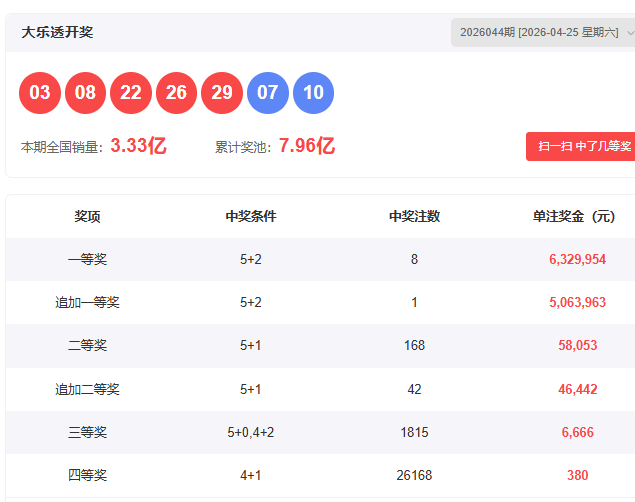This screenshot has width=635, height=502.
Task: Click red ball number 29
Action: (x=222, y=93)
